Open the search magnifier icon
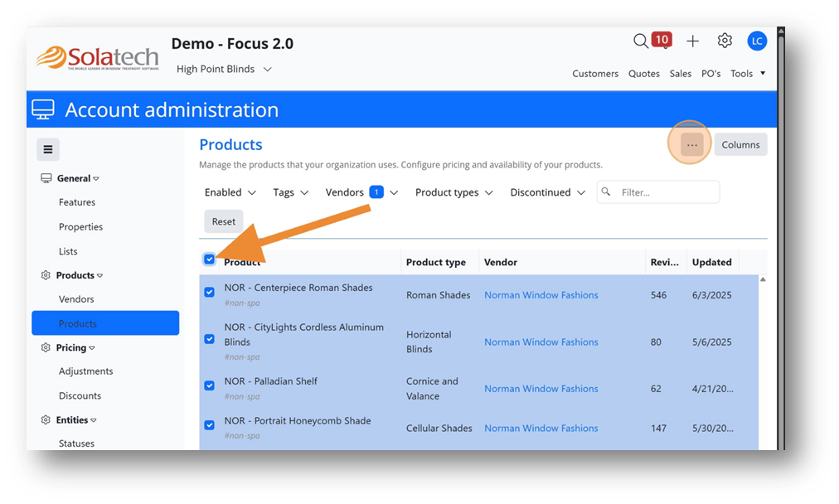Image resolution: width=839 pixels, height=504 pixels. coord(641,41)
